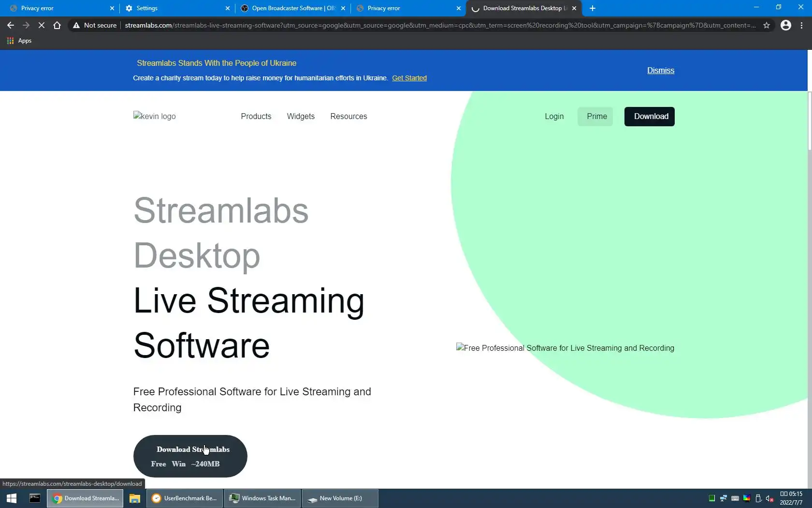Close the Download Streamlabs Desktop tab
The width and height of the screenshot is (812, 508).
574,8
